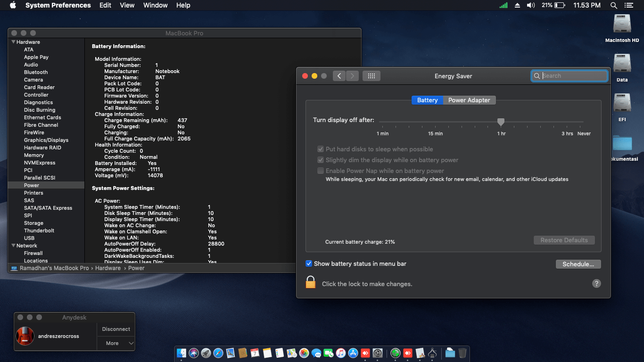The image size is (644, 362).
Task: Open Notification Center in menu bar
Action: (628, 5)
